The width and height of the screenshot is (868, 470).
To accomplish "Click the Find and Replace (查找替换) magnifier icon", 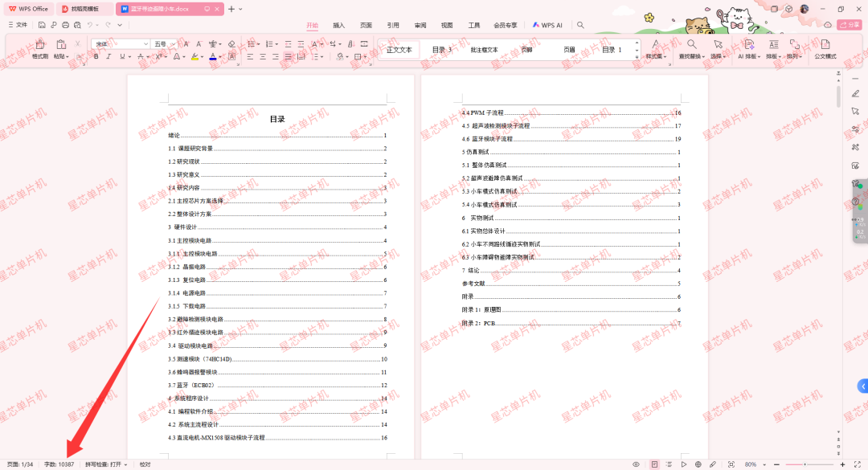I will pos(691,44).
